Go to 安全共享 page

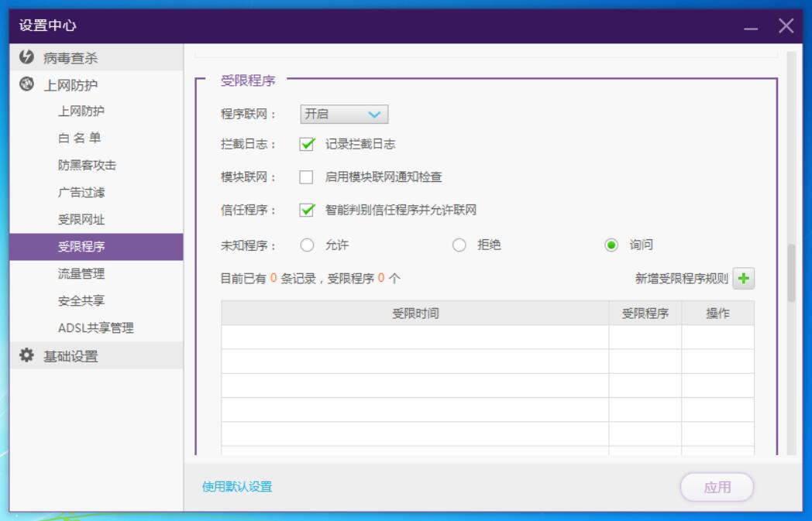81,300
